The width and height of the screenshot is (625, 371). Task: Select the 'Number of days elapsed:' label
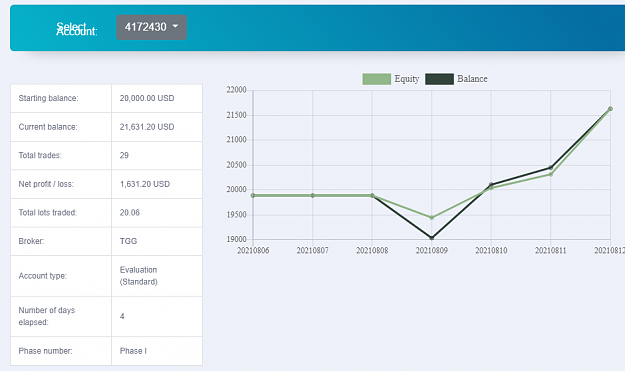(46, 316)
